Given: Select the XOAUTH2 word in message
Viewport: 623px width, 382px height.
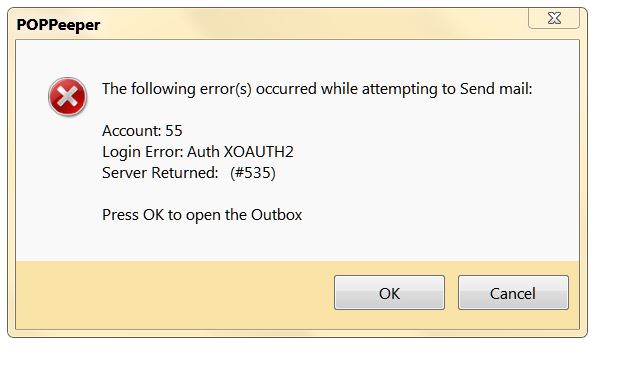Looking at the screenshot, I should pos(259,152).
